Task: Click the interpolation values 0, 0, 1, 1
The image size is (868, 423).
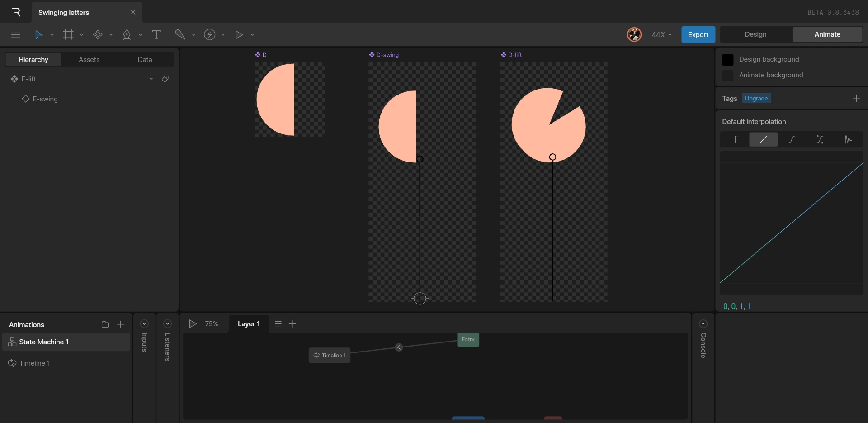Action: coord(737,306)
